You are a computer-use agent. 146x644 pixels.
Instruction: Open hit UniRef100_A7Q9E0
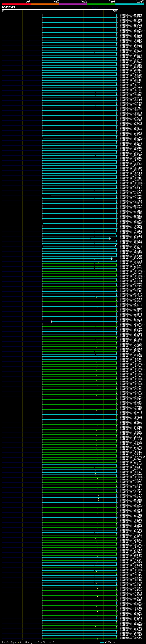pos(131,32)
